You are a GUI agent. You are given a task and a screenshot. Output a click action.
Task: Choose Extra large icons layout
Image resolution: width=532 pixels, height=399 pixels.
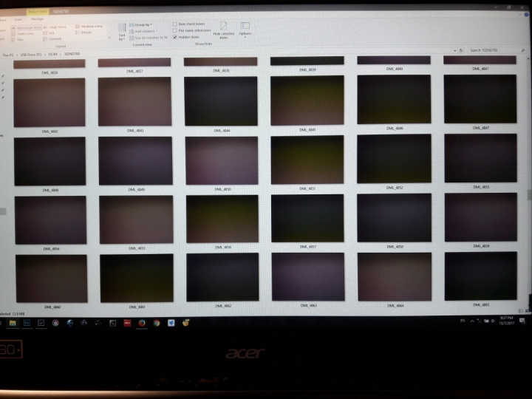[26, 27]
